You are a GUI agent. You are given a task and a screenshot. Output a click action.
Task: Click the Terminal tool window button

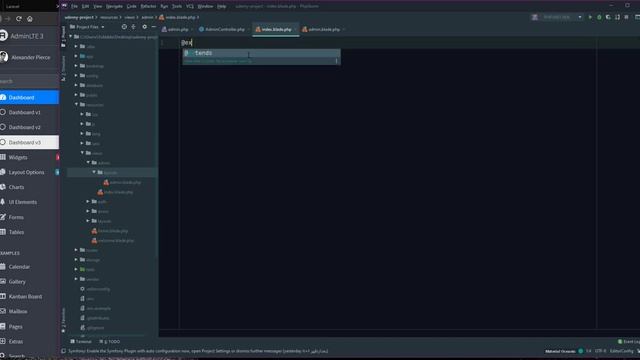coord(81,342)
